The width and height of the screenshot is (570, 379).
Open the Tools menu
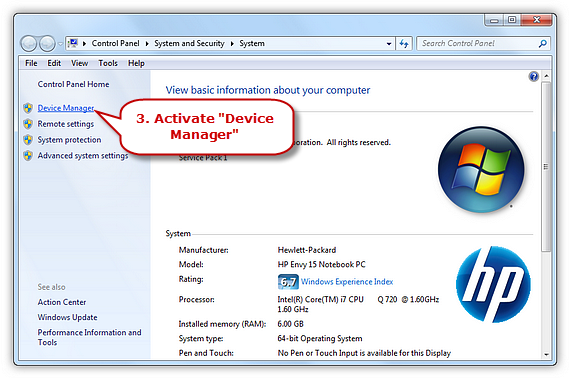tap(108, 63)
